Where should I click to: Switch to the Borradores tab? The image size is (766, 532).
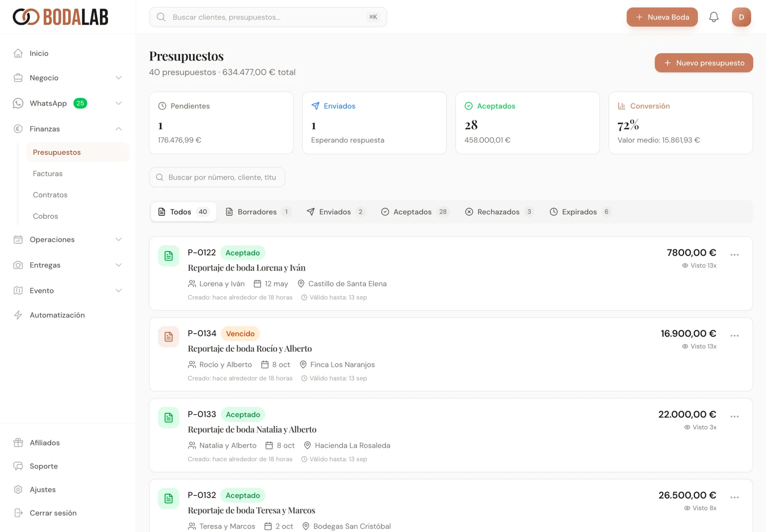tap(258, 212)
